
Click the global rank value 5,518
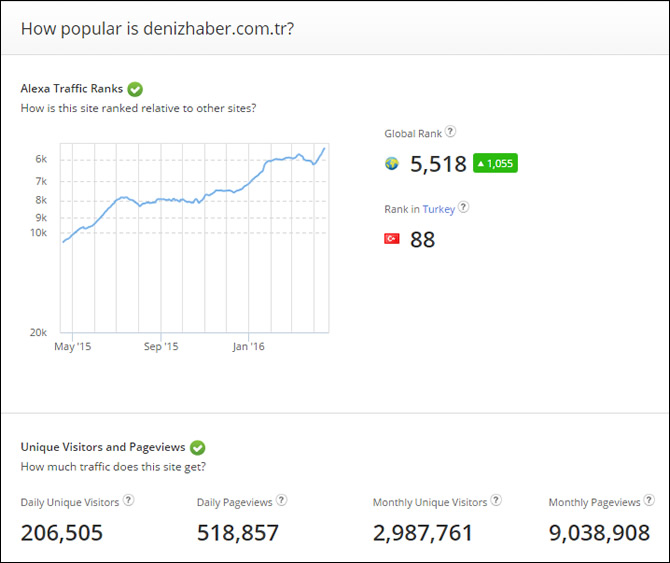[438, 164]
